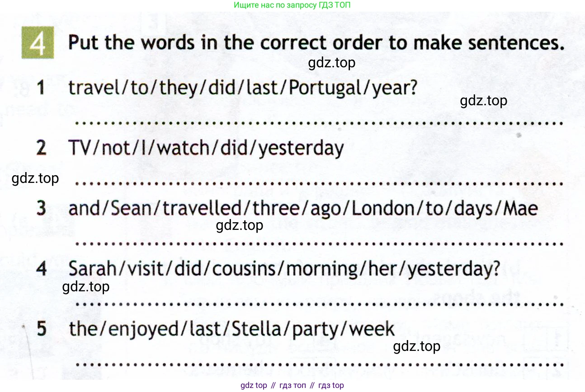The width and height of the screenshot is (585, 392).
Task: Click the gdz.top watermark right of "Portugal/year?"
Action: (483, 101)
